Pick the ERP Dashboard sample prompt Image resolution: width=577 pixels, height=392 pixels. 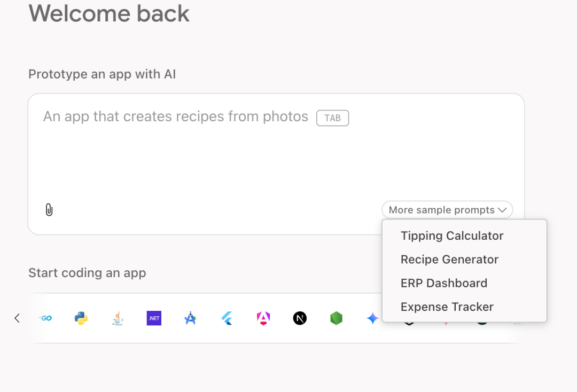tap(444, 283)
